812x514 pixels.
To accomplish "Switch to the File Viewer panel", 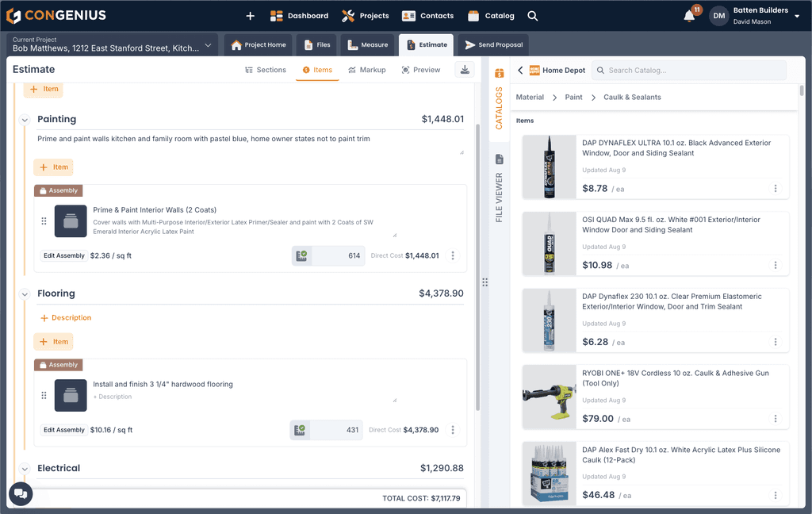I will 499,180.
